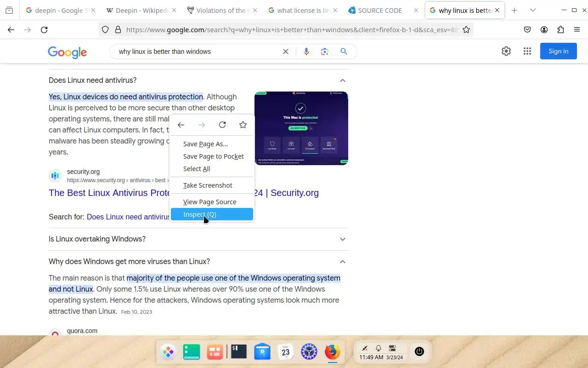The image size is (588, 368).
Task: Open the shield tracking protection icon
Action: click(105, 29)
